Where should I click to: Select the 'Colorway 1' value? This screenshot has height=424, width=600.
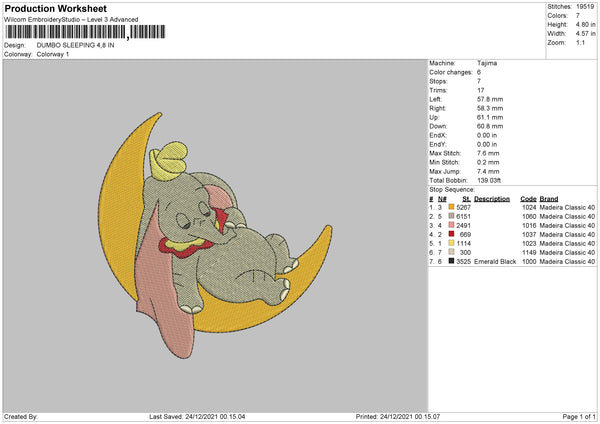pyautogui.click(x=53, y=54)
